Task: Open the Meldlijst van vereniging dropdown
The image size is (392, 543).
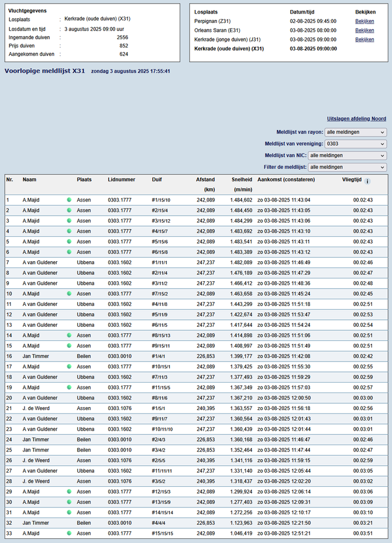Action: click(355, 144)
